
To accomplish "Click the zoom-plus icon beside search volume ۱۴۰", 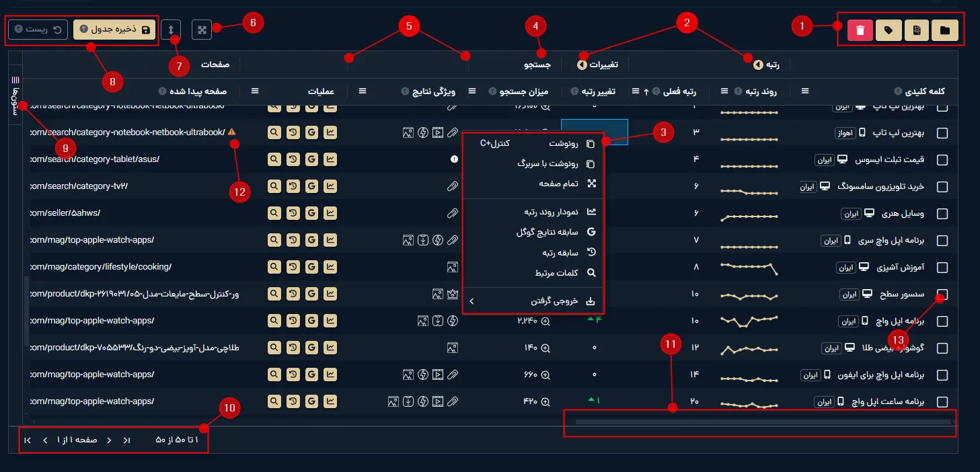I will coord(545,348).
